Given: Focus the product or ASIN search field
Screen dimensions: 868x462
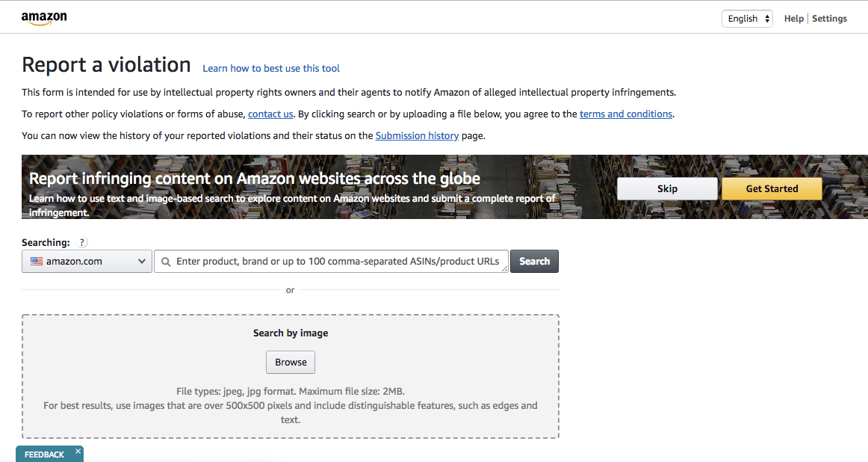Looking at the screenshot, I should pyautogui.click(x=331, y=262).
